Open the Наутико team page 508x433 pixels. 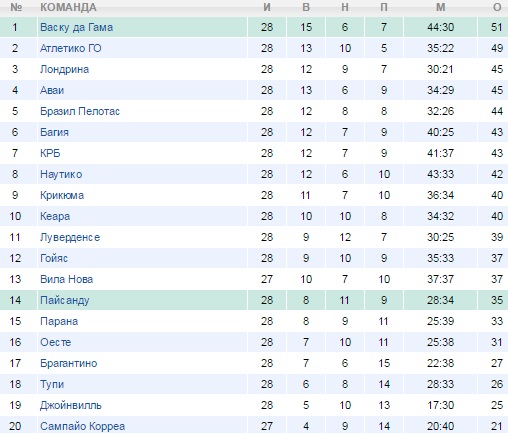click(61, 174)
